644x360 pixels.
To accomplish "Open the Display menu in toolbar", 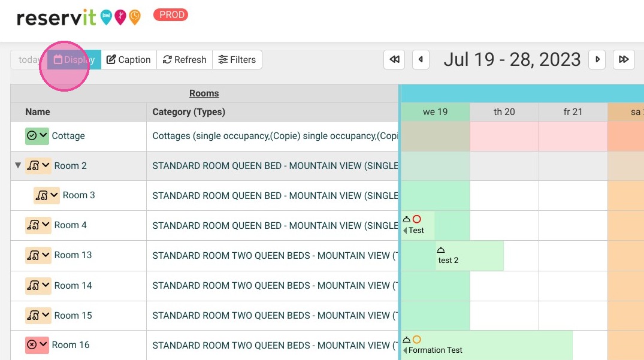I will pyautogui.click(x=74, y=59).
